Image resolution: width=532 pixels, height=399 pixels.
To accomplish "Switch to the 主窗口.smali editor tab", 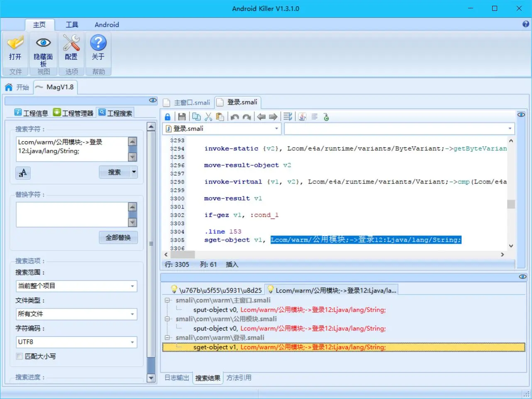I will click(187, 103).
